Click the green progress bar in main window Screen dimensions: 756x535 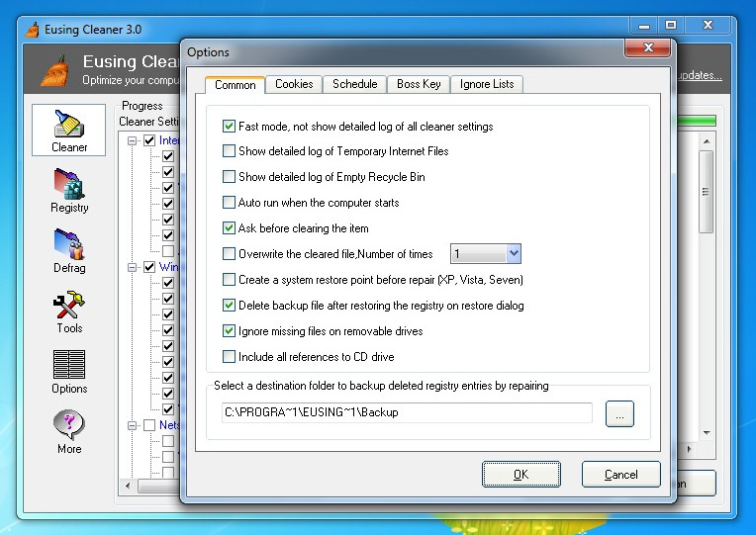(697, 121)
